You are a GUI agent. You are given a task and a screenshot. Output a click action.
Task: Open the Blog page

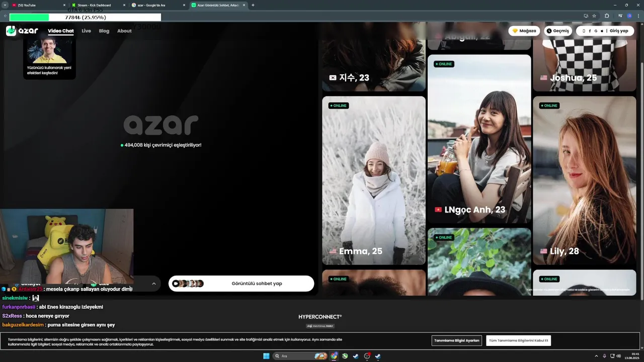104,31
